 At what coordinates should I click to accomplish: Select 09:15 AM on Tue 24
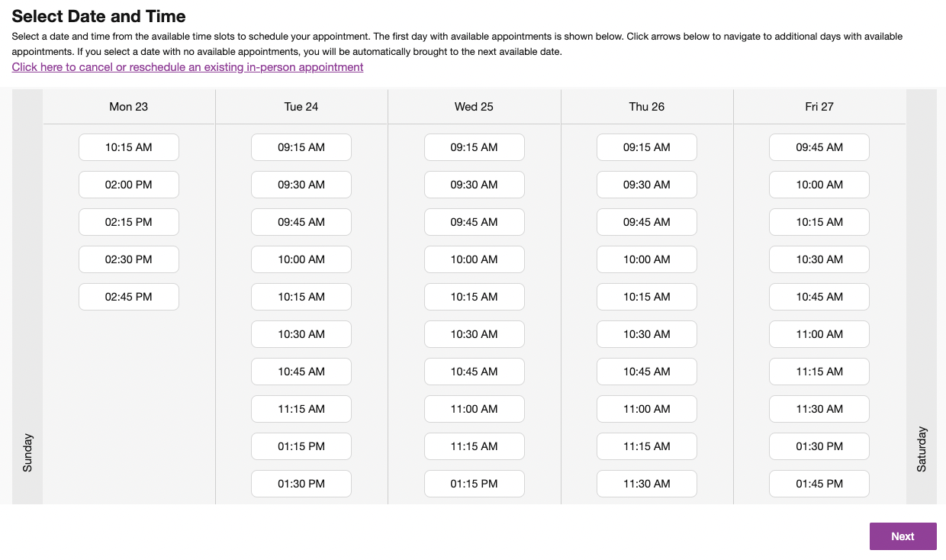point(301,147)
